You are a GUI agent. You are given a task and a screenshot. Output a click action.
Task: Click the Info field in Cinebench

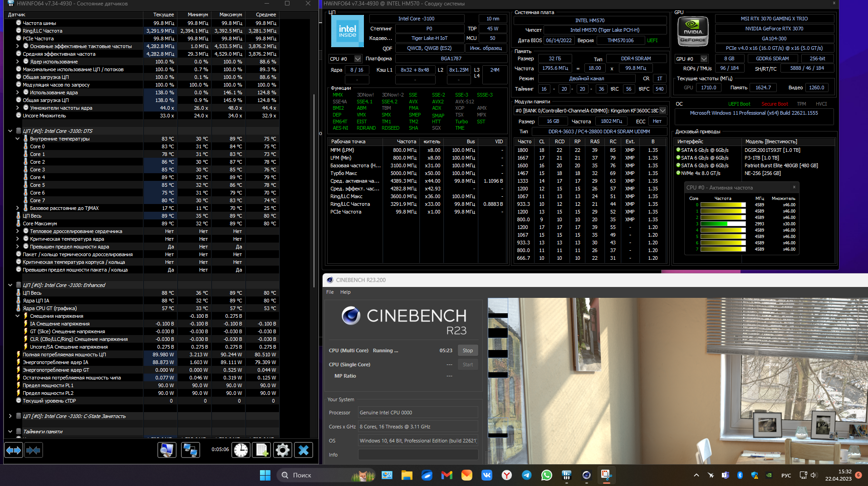pos(418,455)
